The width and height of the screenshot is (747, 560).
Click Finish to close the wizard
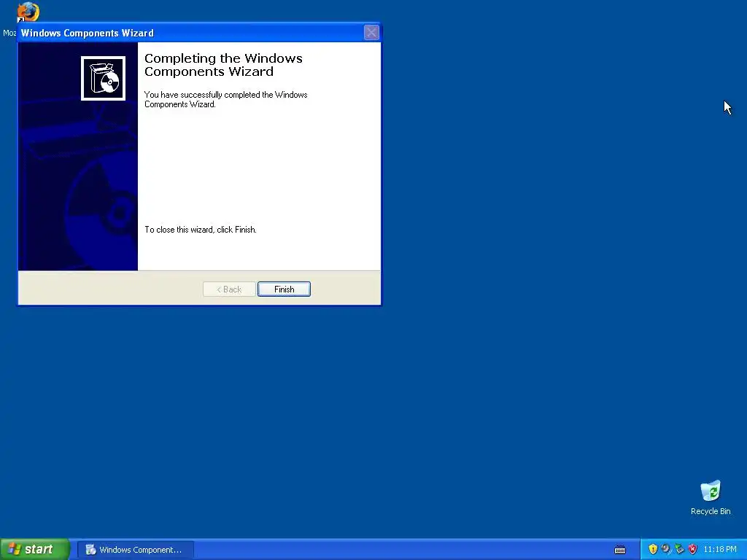click(284, 289)
